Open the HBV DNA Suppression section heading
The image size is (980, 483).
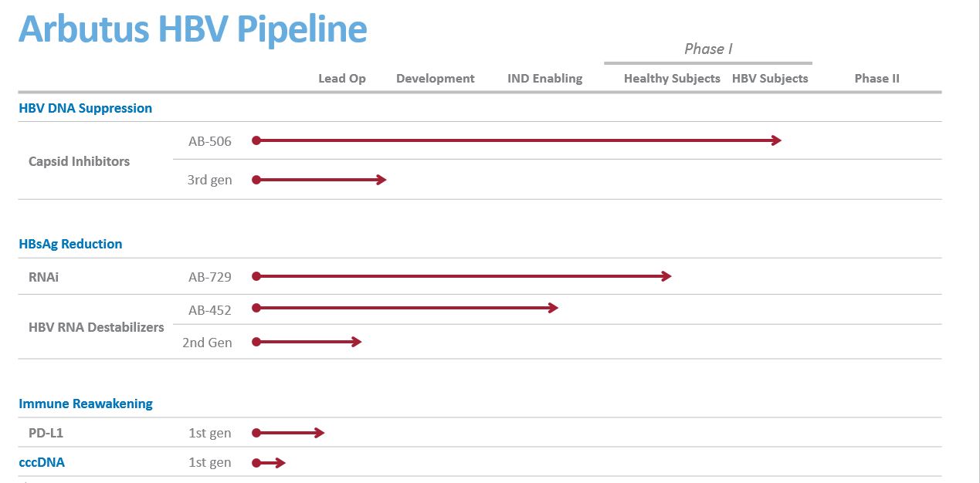(86, 108)
